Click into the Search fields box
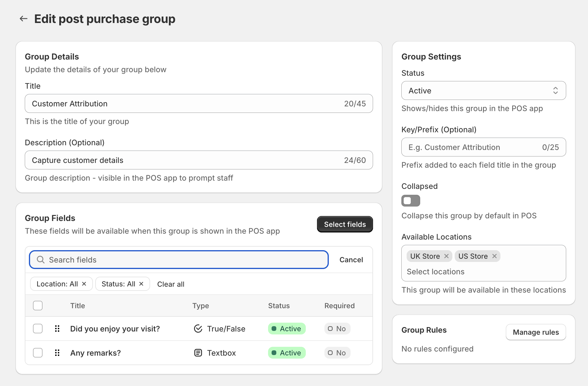 click(179, 260)
